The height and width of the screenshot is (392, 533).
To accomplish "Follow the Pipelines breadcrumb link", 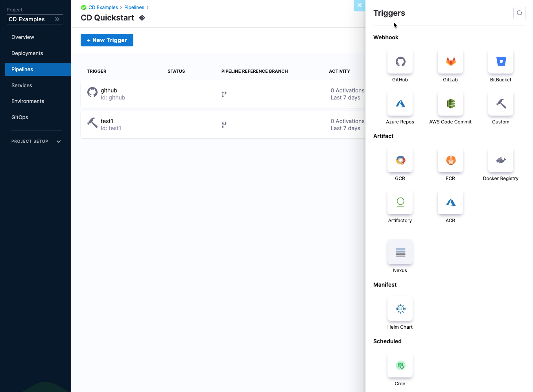I will (x=134, y=7).
